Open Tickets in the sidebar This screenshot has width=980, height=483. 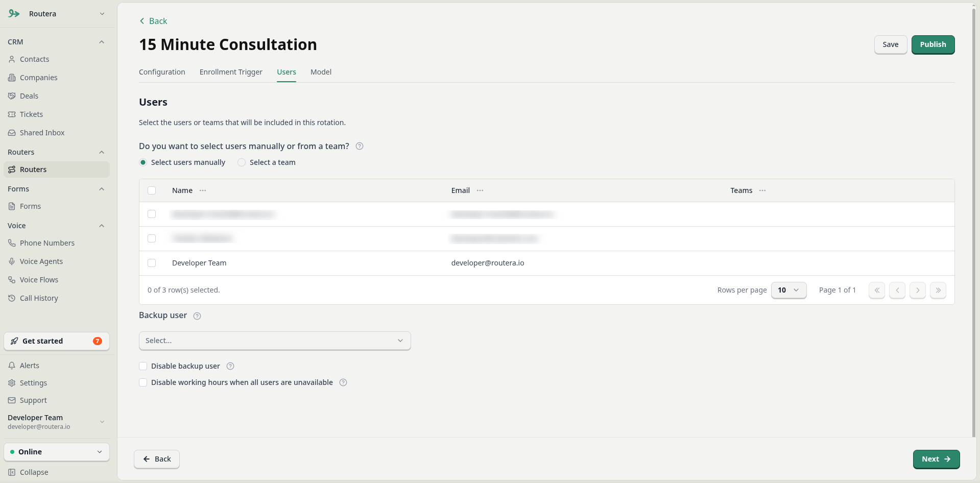coord(57,114)
